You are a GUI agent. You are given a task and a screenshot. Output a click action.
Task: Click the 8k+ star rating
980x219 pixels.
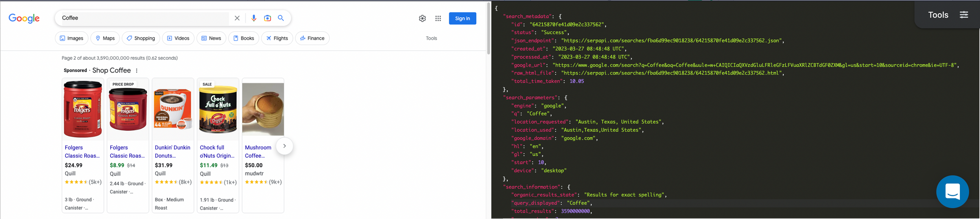click(173, 182)
